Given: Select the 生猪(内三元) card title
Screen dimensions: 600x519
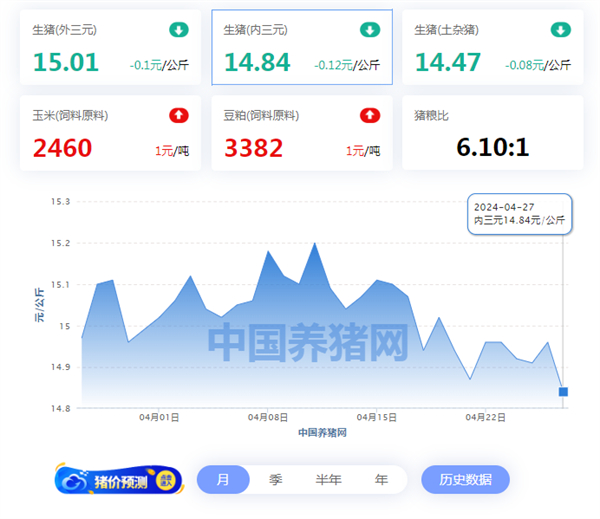Looking at the screenshot, I should coord(256,30).
